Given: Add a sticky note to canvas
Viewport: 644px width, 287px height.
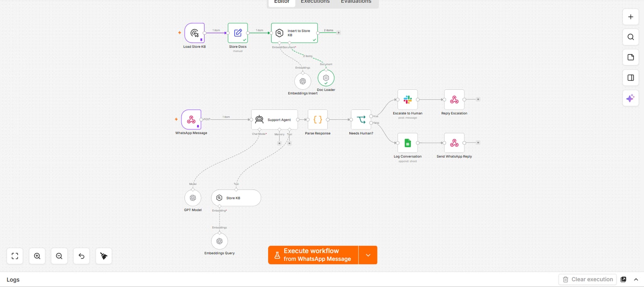Looking at the screenshot, I should coord(631,57).
